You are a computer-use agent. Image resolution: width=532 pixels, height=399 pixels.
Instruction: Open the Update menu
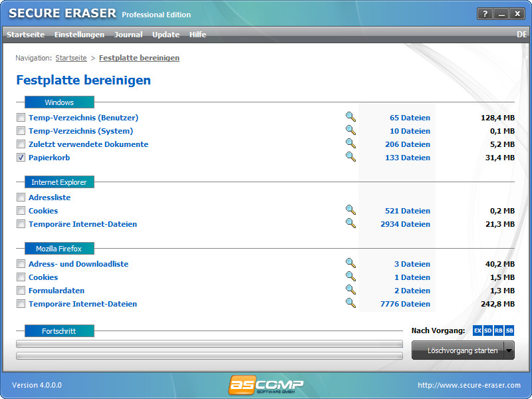(x=166, y=35)
